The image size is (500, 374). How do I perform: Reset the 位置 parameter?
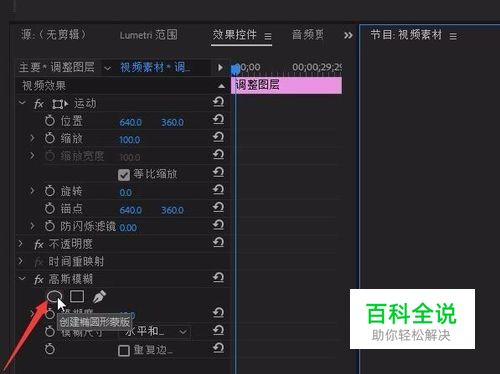[x=218, y=119]
